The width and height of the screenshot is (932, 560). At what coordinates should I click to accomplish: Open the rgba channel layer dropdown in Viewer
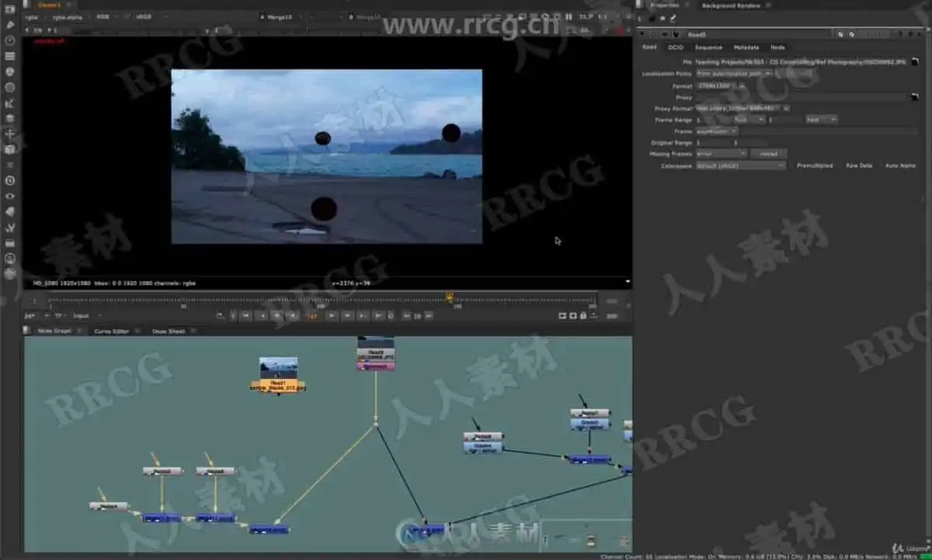point(34,16)
